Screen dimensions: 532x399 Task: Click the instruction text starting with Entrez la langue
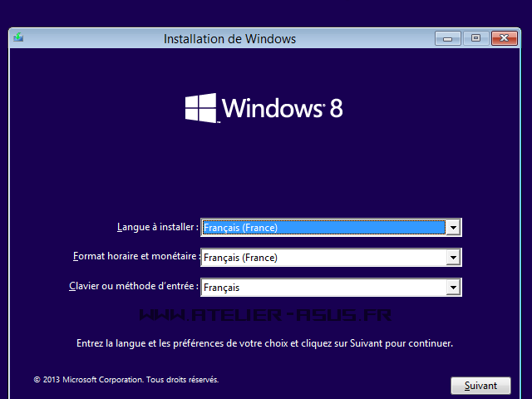pyautogui.click(x=264, y=343)
